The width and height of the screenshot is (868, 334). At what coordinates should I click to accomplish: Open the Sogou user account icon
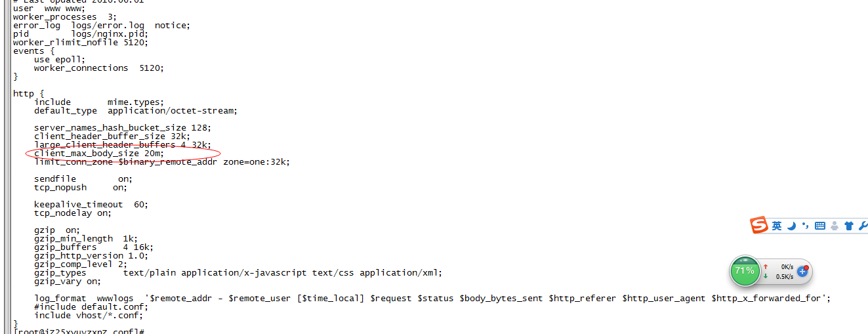[835, 226]
